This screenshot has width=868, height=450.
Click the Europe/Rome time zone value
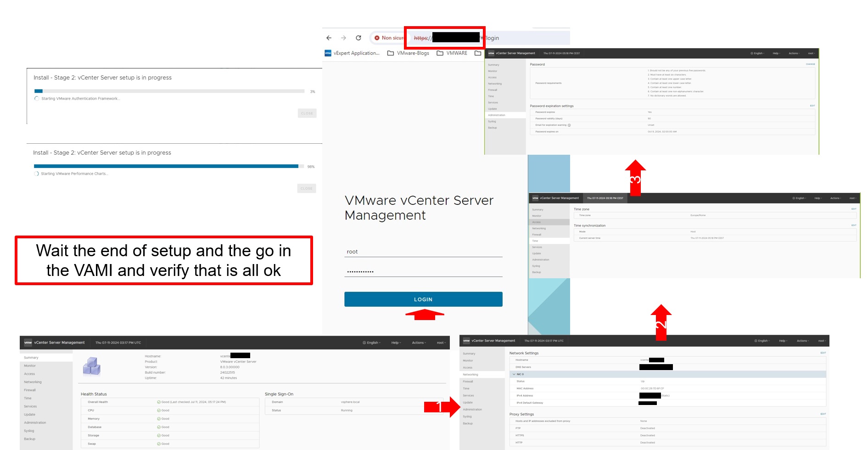[698, 215]
